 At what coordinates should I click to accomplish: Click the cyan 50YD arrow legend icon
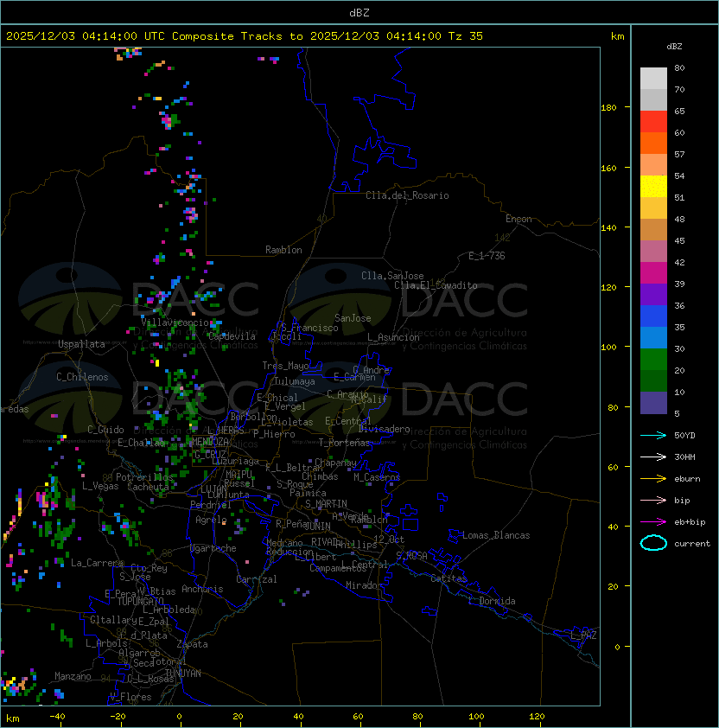(653, 436)
